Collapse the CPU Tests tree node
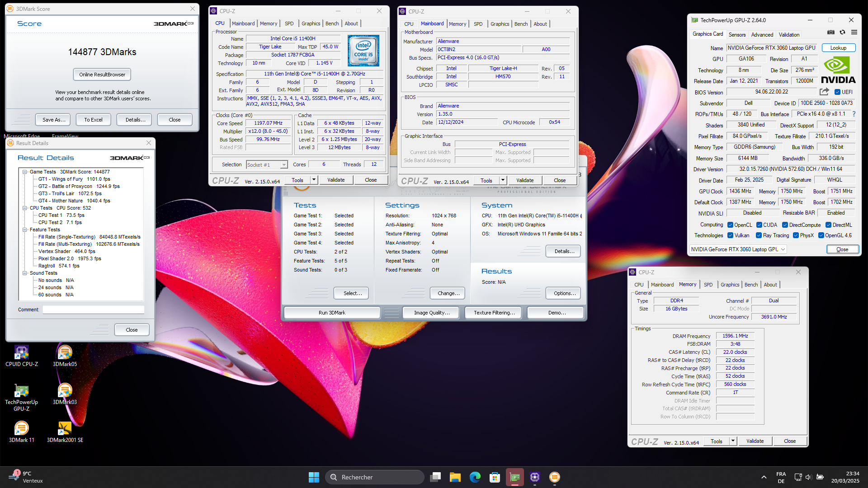 coord(25,208)
